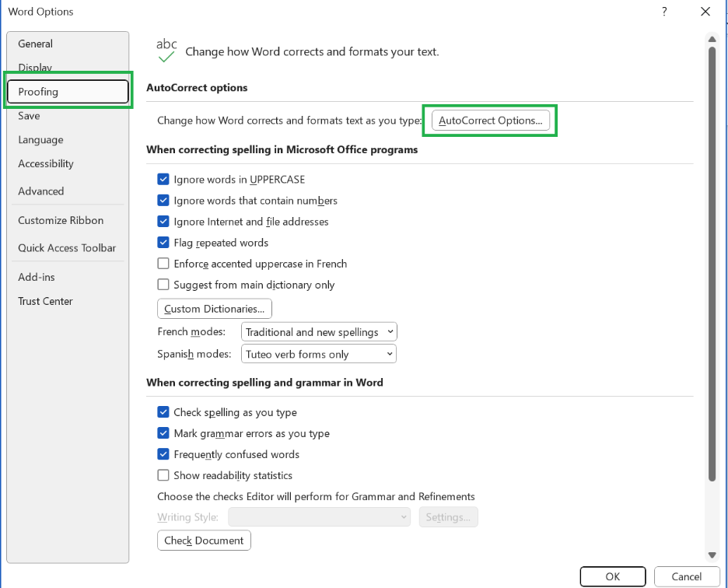
Task: Select the Advanced category
Action: click(40, 191)
